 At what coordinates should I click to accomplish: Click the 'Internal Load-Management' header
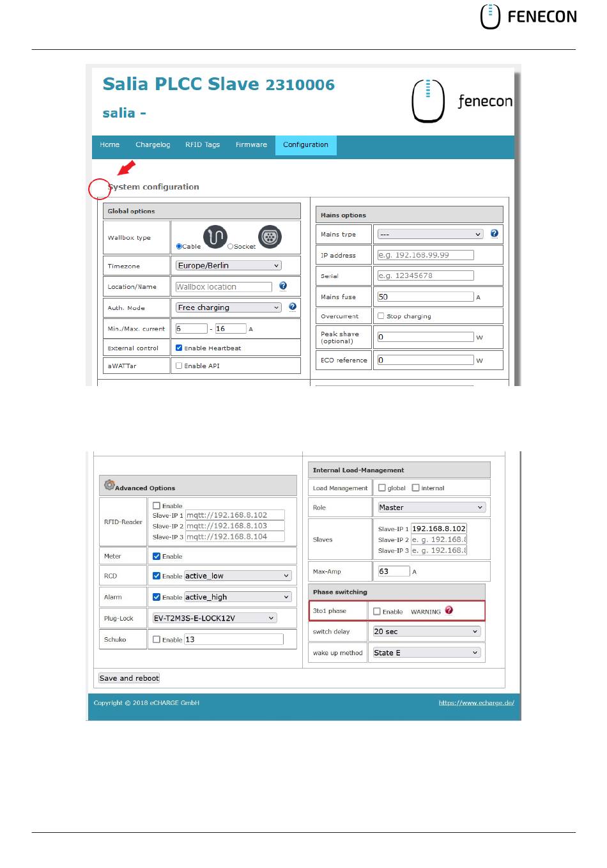(x=358, y=470)
